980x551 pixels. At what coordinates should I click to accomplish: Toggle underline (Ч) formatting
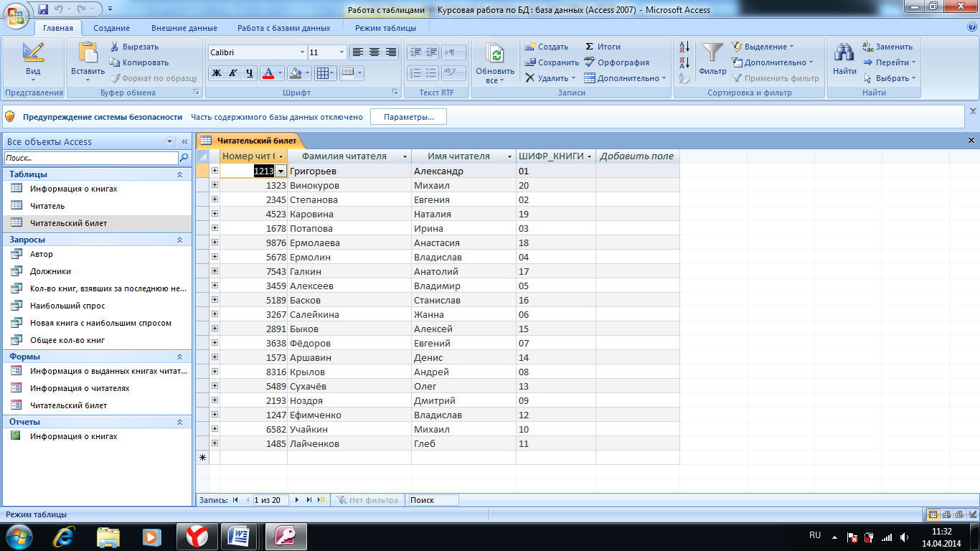[x=249, y=72]
